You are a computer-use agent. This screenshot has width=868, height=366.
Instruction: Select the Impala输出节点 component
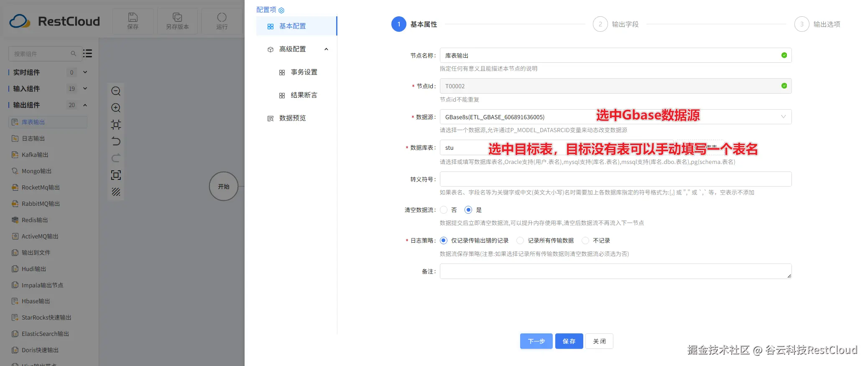(42, 285)
